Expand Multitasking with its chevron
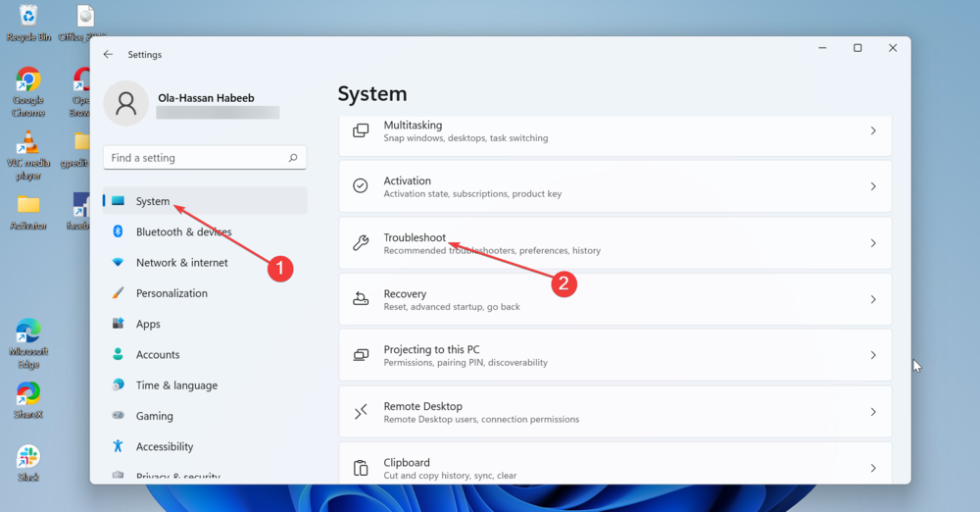This screenshot has height=512, width=980. [873, 130]
